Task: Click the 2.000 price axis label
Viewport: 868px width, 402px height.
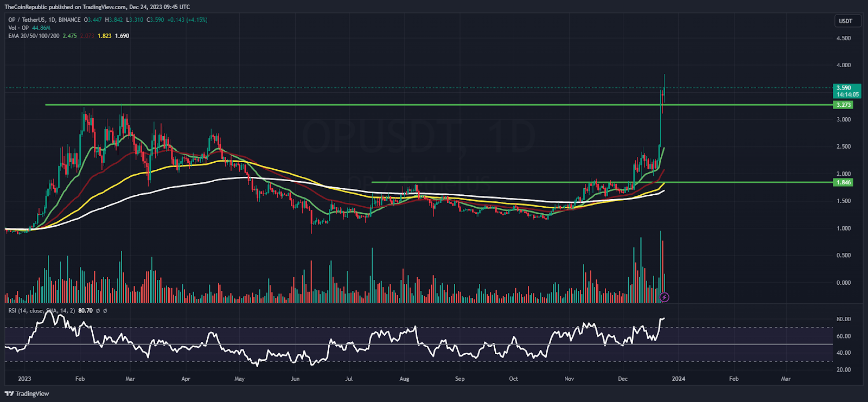Action: [x=844, y=174]
